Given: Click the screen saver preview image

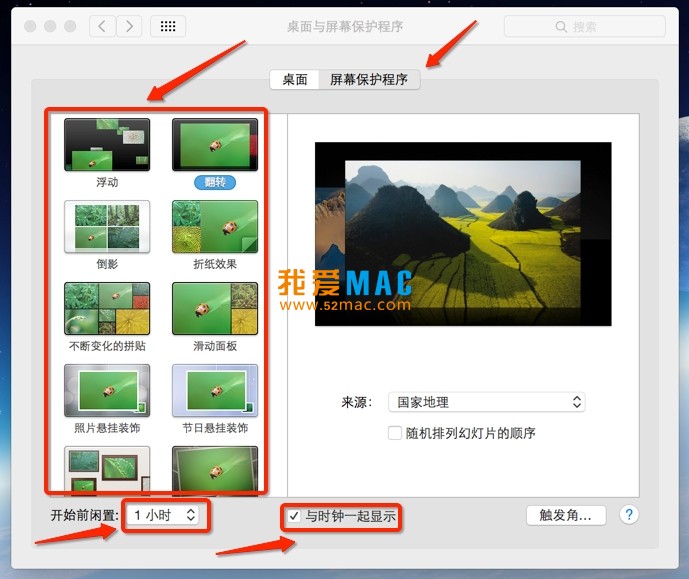Looking at the screenshot, I should [463, 234].
